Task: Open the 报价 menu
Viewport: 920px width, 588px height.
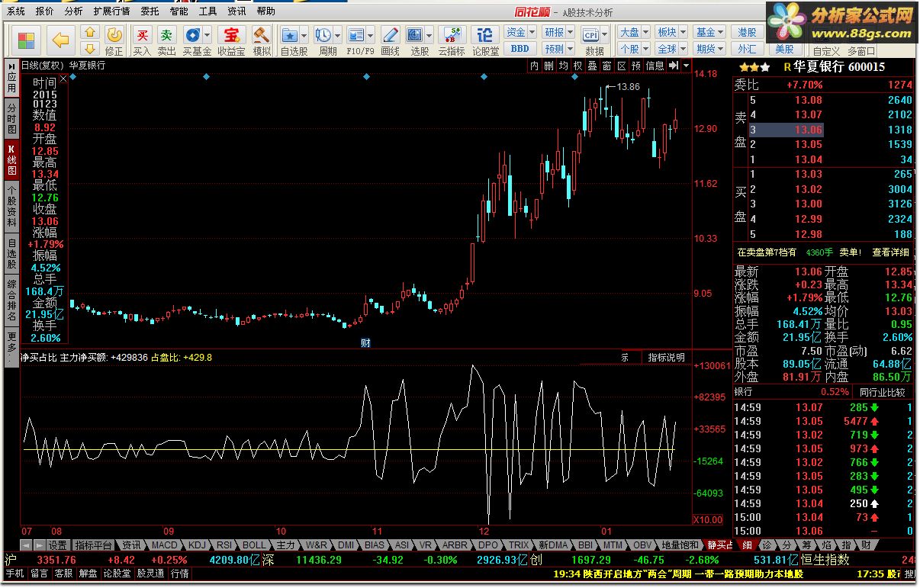Action: tap(45, 11)
